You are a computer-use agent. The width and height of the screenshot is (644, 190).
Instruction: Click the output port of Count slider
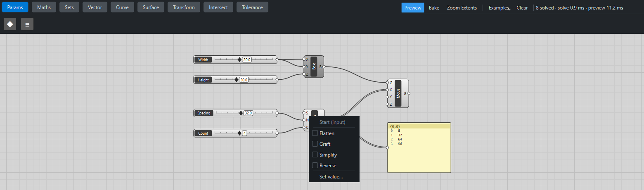click(x=277, y=133)
